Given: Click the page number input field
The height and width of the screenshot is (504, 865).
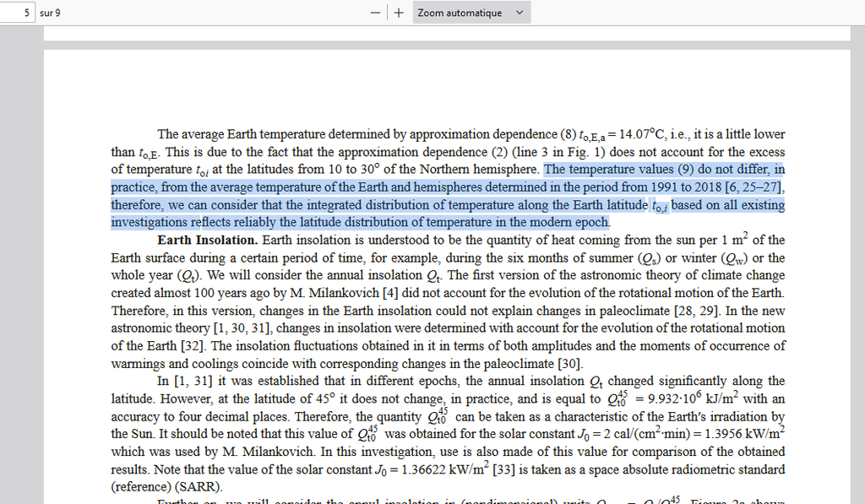Looking at the screenshot, I should [x=17, y=13].
